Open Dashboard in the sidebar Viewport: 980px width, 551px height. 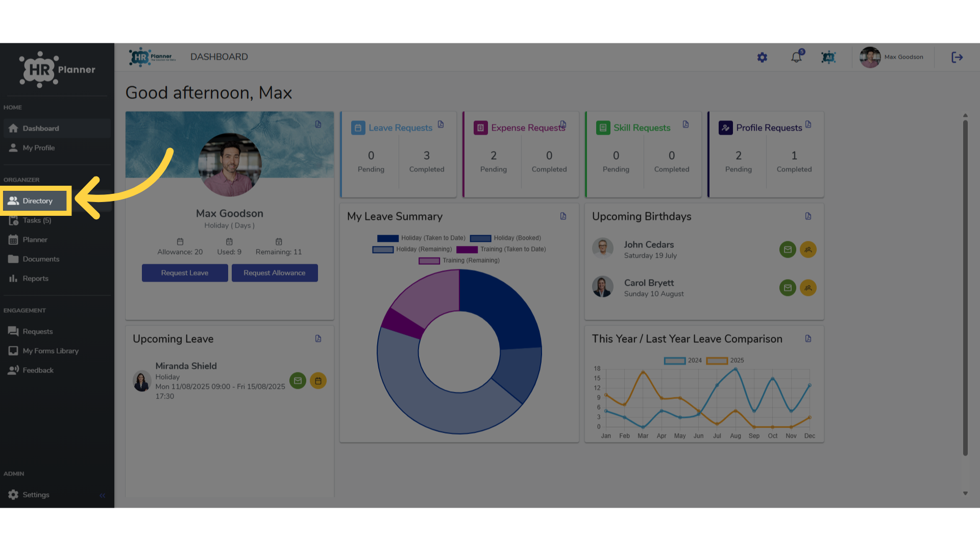coord(57,129)
